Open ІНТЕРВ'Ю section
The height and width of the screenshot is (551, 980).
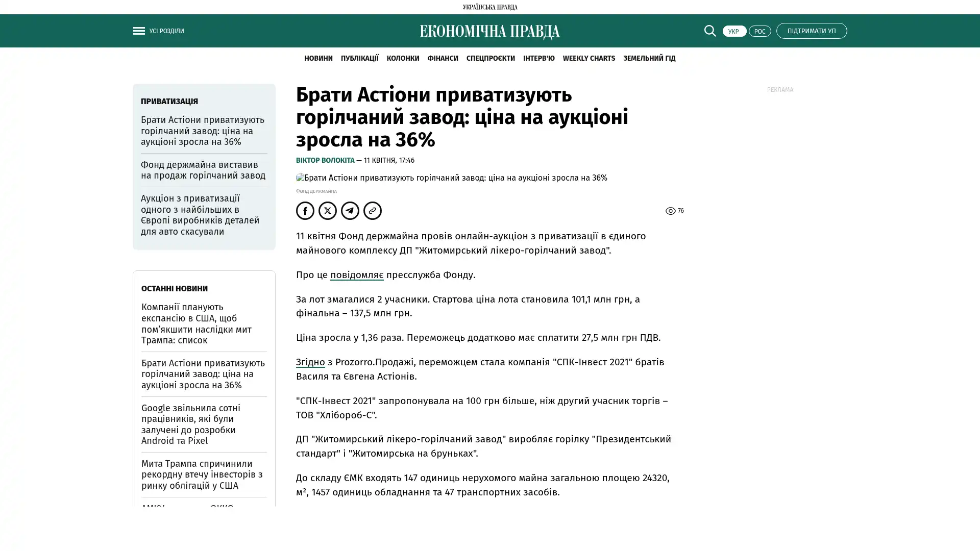click(539, 58)
